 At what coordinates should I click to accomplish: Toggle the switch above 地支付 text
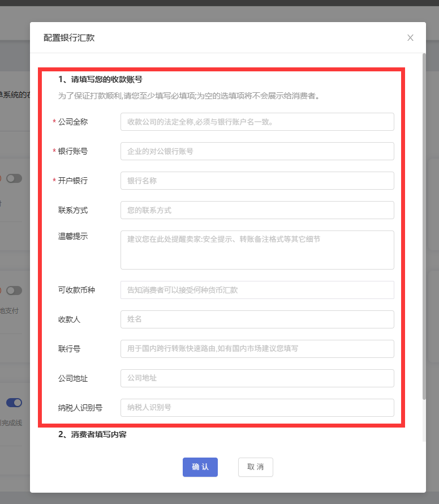[14, 291]
